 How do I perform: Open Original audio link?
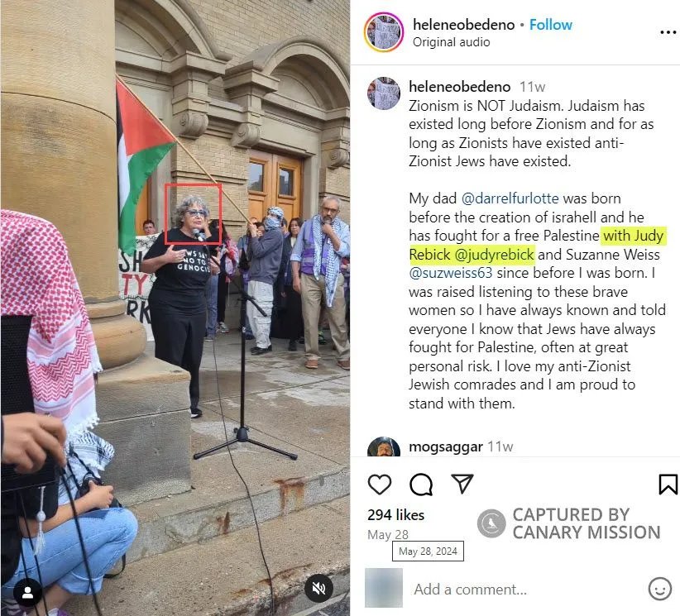(x=451, y=42)
